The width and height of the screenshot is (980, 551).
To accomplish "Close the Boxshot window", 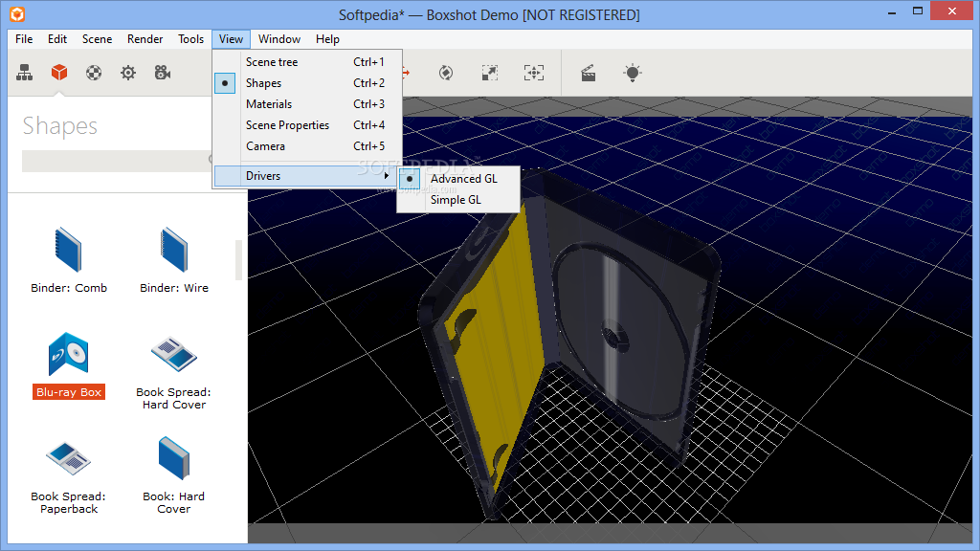I will point(952,11).
